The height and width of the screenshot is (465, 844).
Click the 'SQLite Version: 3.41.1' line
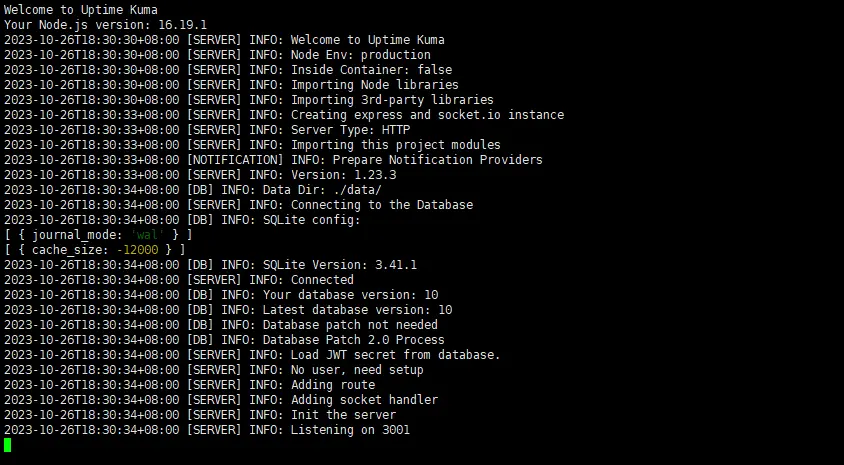point(210,265)
